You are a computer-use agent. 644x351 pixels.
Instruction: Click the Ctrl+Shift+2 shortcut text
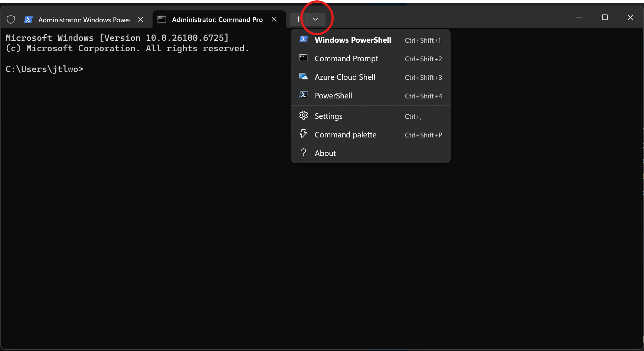click(x=424, y=59)
